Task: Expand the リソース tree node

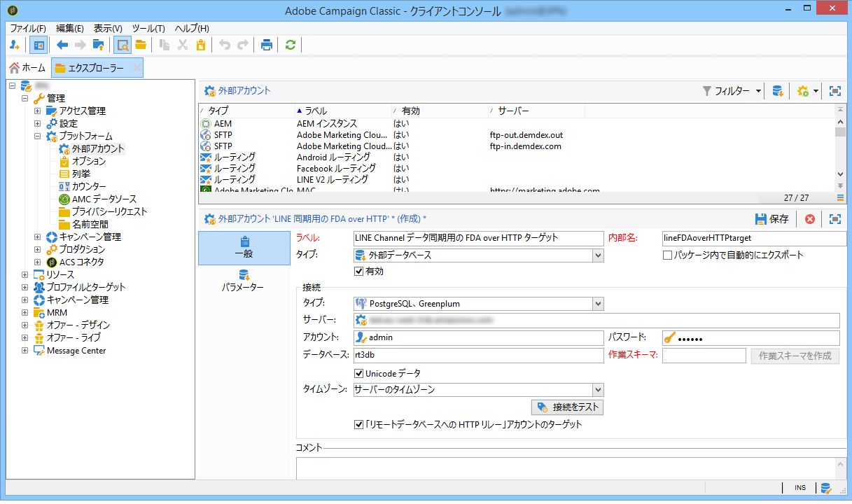Action: point(25,274)
